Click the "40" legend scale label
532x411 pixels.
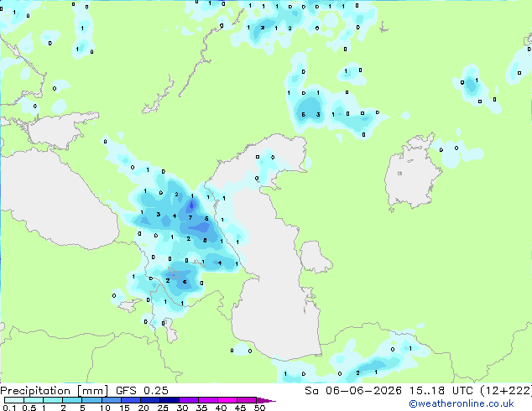(x=221, y=408)
